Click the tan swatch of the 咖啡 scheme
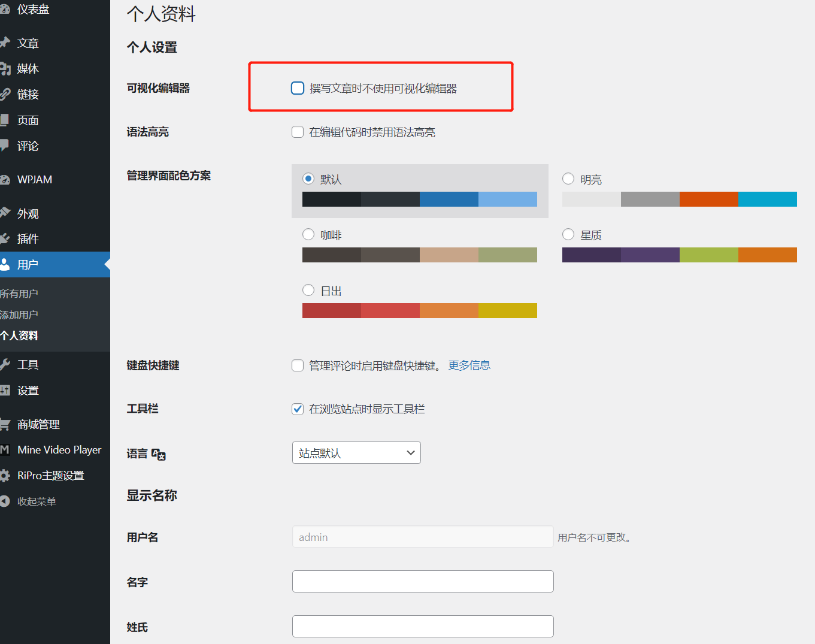This screenshot has height=644, width=815. pos(449,255)
